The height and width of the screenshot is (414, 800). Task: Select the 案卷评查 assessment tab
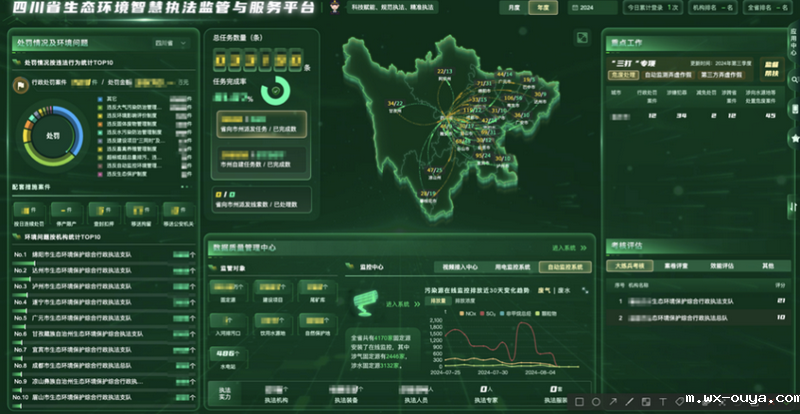(x=668, y=266)
